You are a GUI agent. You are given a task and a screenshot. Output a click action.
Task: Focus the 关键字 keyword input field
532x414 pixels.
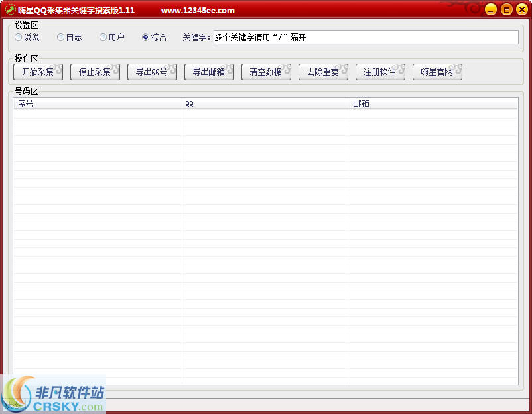point(366,37)
